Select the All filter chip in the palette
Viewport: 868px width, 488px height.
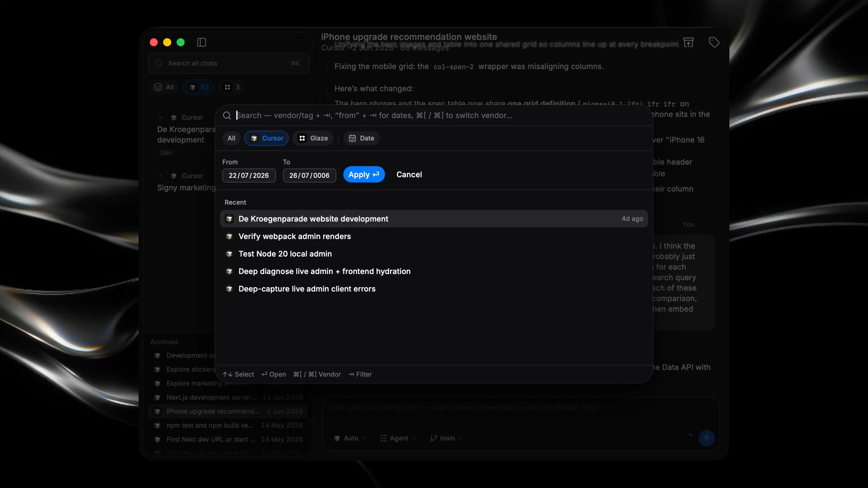(x=231, y=139)
